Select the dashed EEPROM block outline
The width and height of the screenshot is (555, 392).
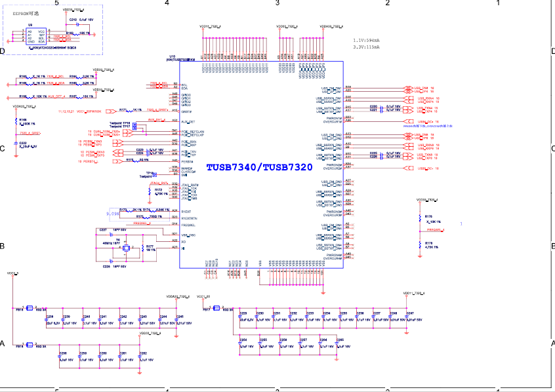pos(52,30)
